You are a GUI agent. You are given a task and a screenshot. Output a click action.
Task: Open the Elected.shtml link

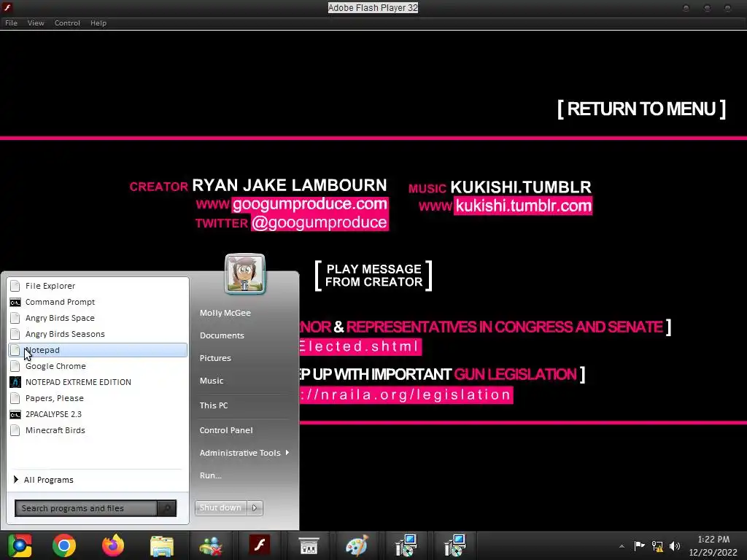360,346
